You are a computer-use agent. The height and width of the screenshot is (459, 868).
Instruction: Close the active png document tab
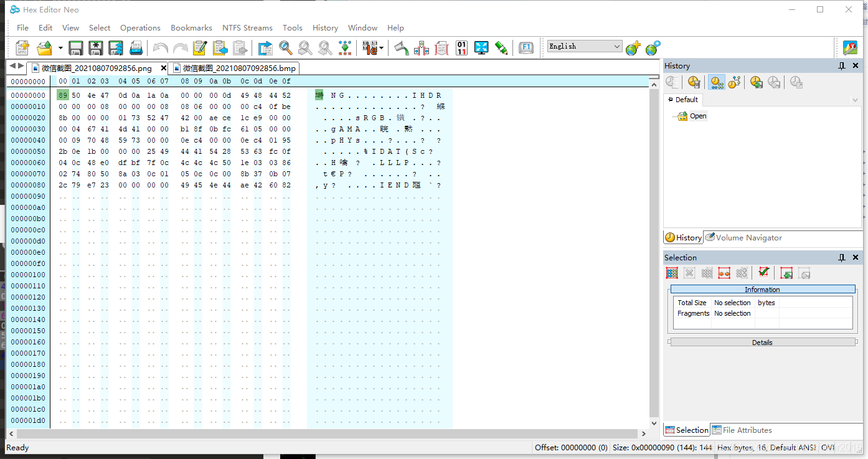[x=164, y=68]
